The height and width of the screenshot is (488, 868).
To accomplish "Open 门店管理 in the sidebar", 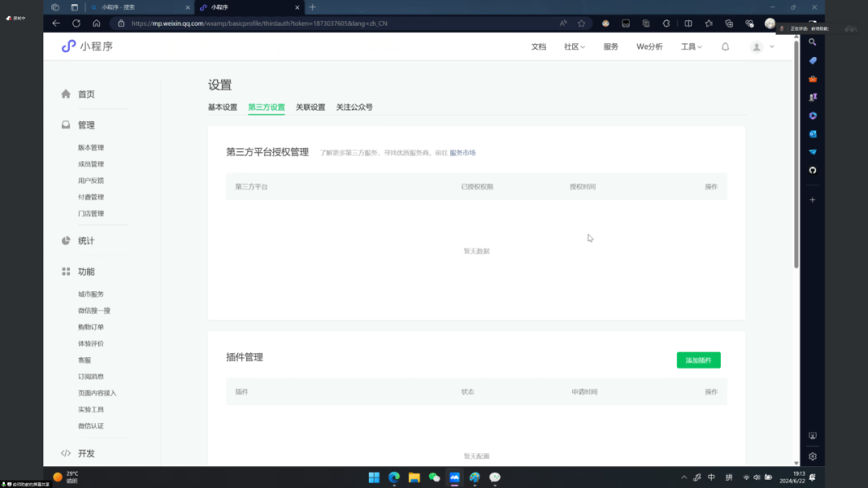I will click(91, 213).
